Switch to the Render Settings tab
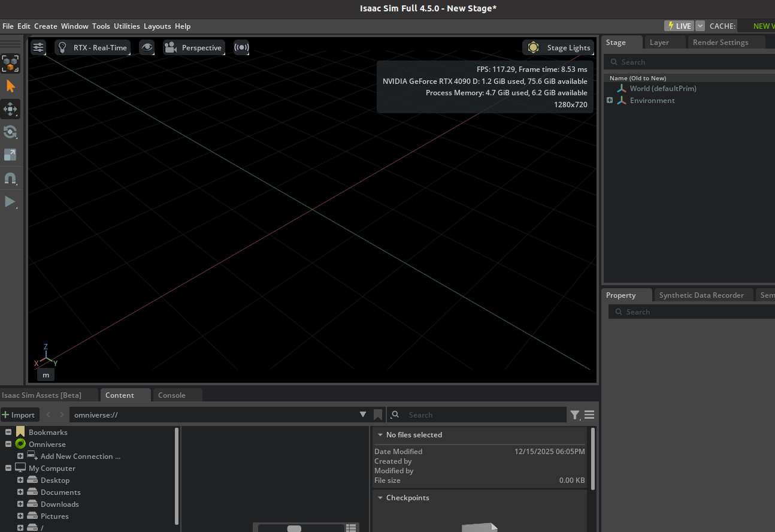The image size is (775, 532). pyautogui.click(x=720, y=43)
